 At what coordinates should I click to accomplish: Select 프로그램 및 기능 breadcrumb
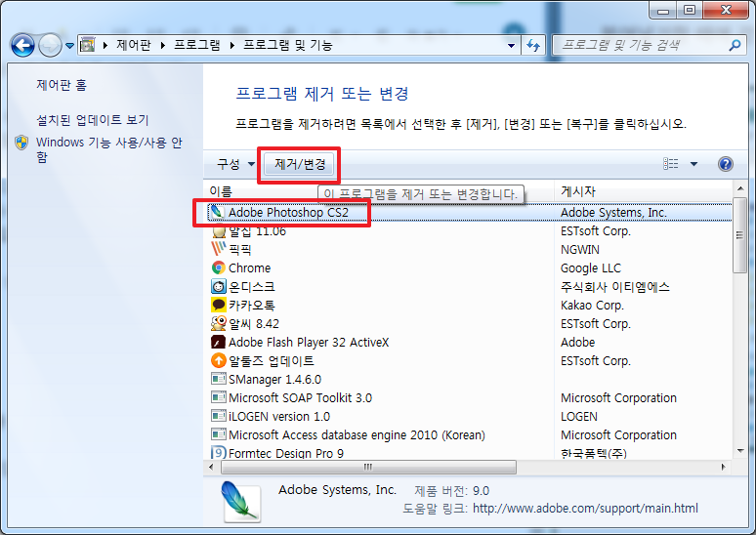tap(288, 45)
